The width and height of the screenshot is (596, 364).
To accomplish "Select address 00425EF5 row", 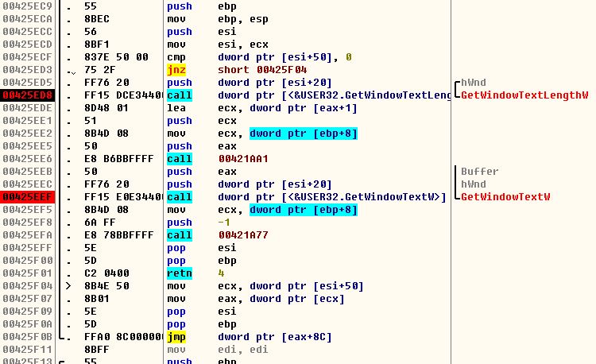I will coord(27,210).
